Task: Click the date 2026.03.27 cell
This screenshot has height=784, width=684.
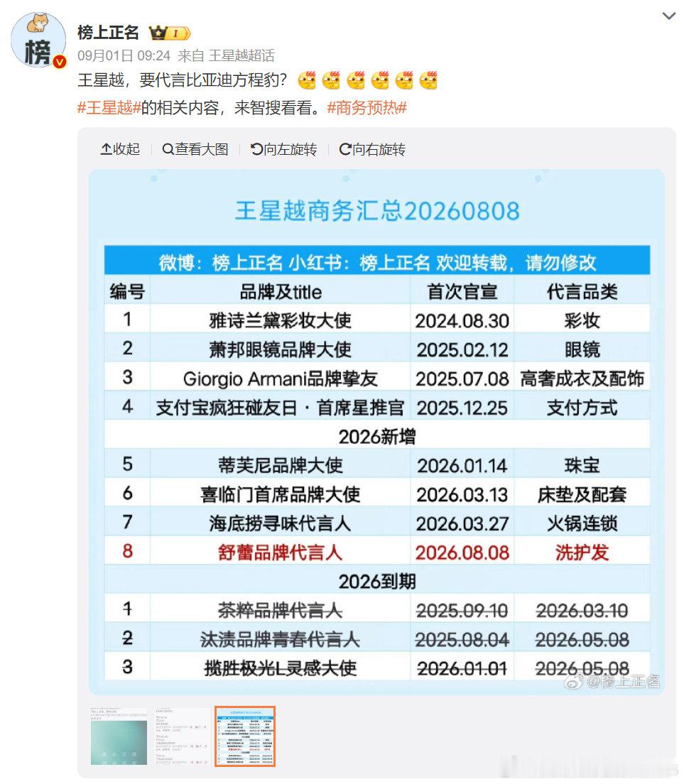Action: 462,523
